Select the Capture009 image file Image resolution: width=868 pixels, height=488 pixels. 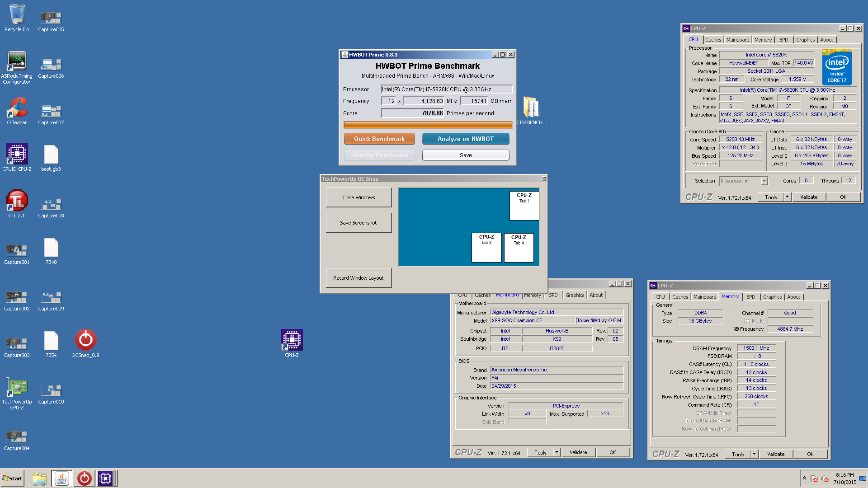pyautogui.click(x=51, y=301)
